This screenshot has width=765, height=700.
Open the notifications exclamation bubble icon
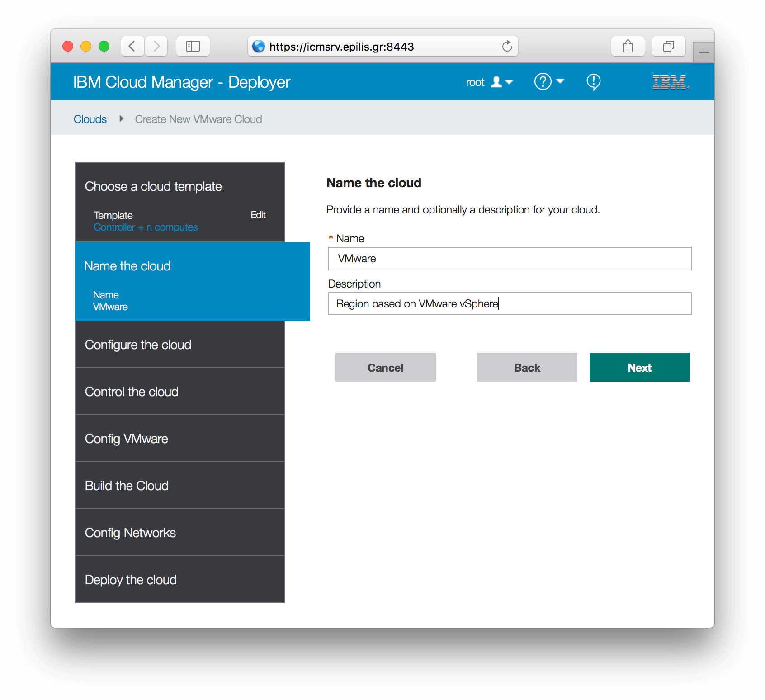[593, 82]
